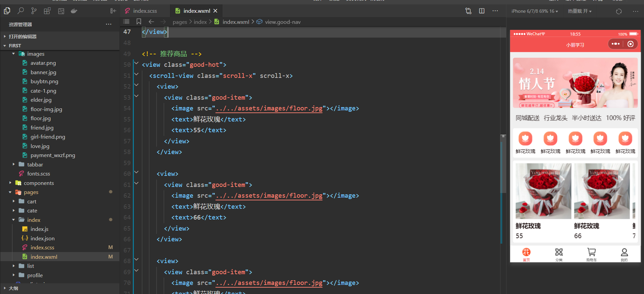The image size is (644, 294).
Task: Open fonts.scss in the file tree
Action: pos(39,174)
